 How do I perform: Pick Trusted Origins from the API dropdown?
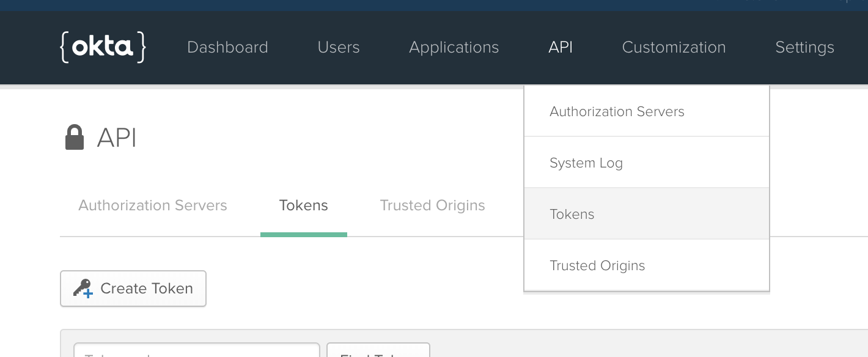[x=597, y=265]
